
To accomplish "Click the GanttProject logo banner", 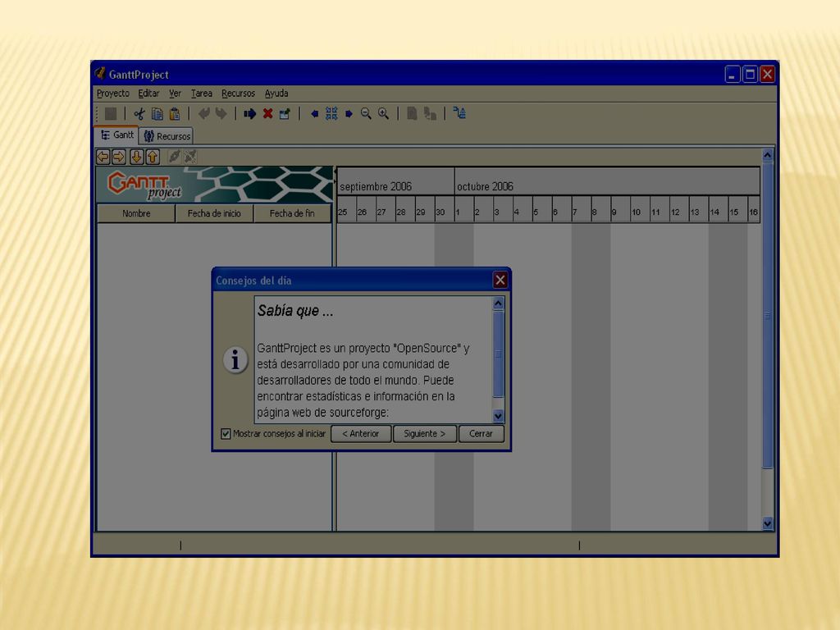I will point(214,185).
